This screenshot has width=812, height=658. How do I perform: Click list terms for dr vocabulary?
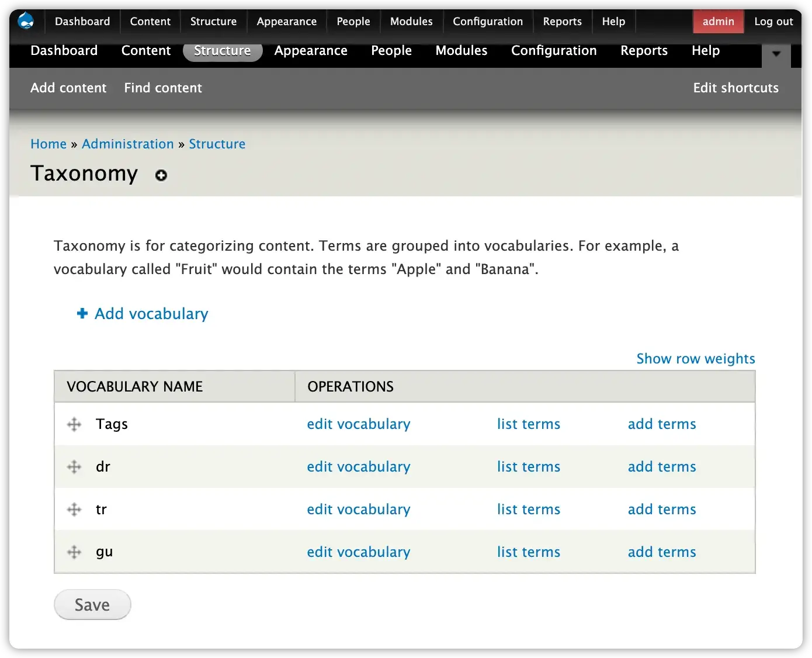[x=528, y=467]
